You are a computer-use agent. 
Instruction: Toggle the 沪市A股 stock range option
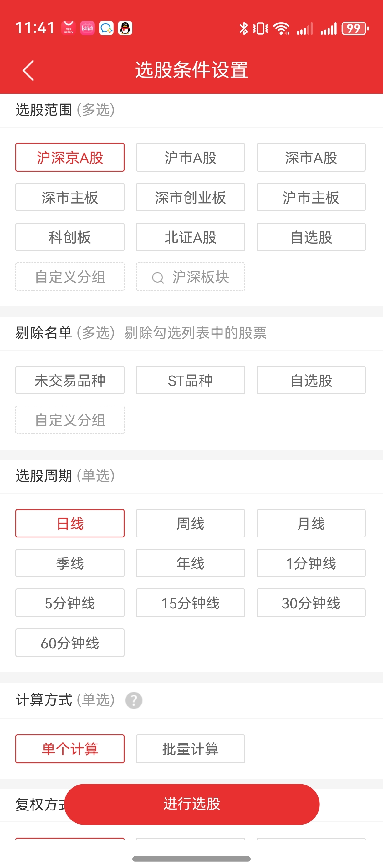pyautogui.click(x=190, y=157)
